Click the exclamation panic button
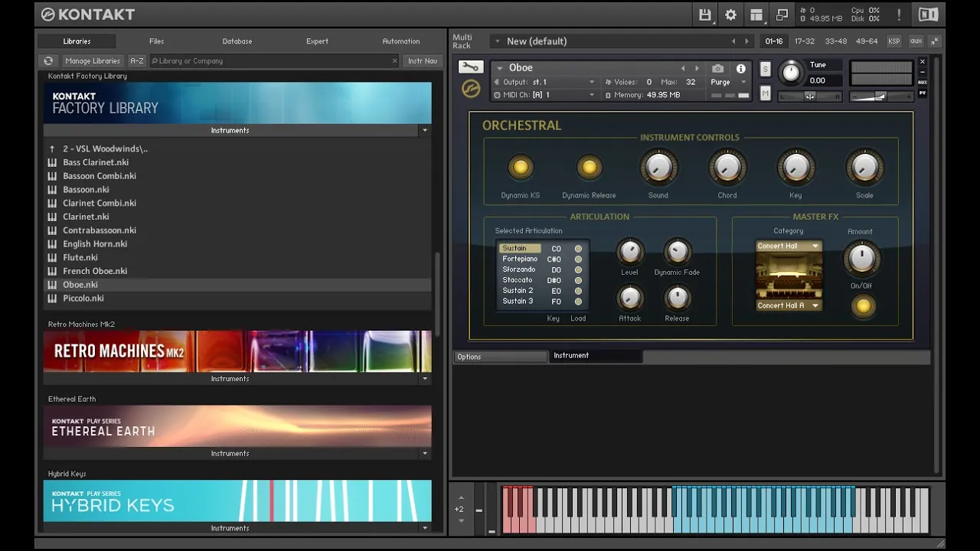 pyautogui.click(x=899, y=15)
